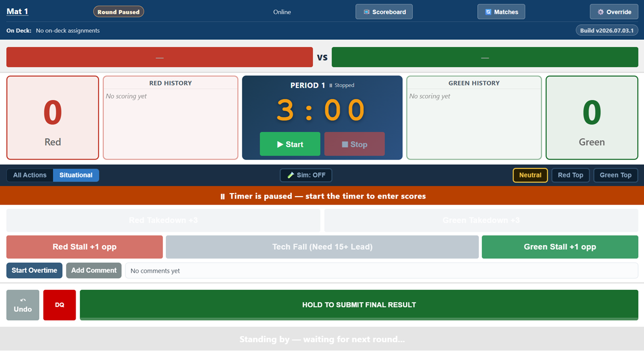Start the period timer
Screen dimensions: 644x362
click(x=290, y=144)
